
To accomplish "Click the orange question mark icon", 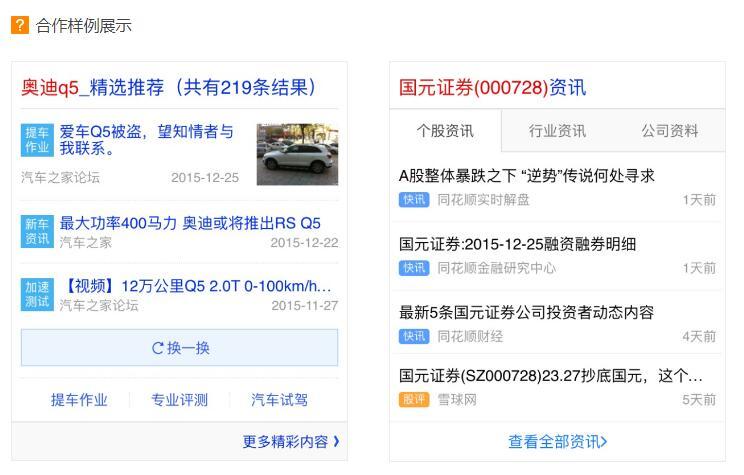I will click(x=20, y=25).
